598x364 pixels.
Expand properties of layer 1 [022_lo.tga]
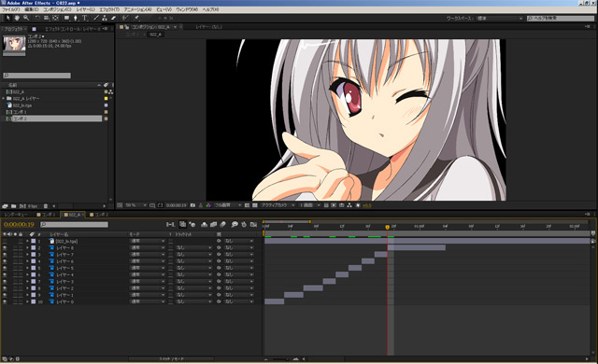[x=27, y=241]
